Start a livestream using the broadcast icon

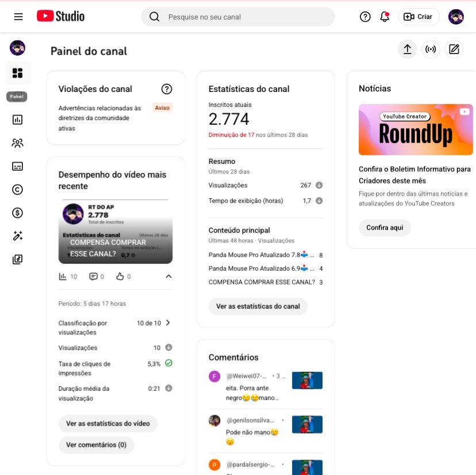pyautogui.click(x=431, y=49)
